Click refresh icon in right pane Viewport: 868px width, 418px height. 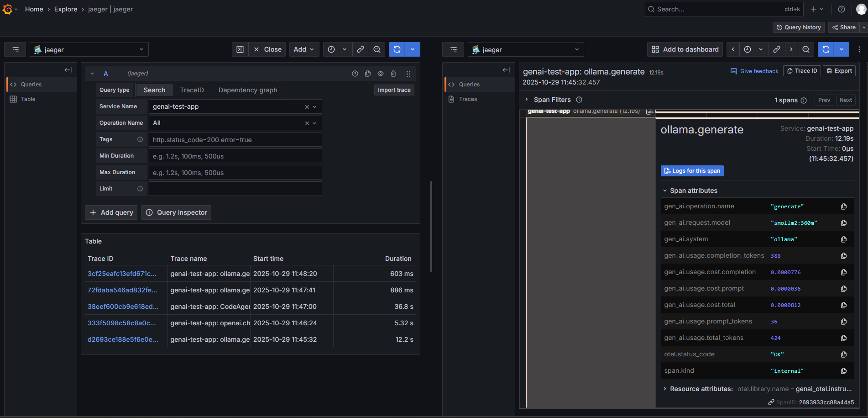coord(826,49)
